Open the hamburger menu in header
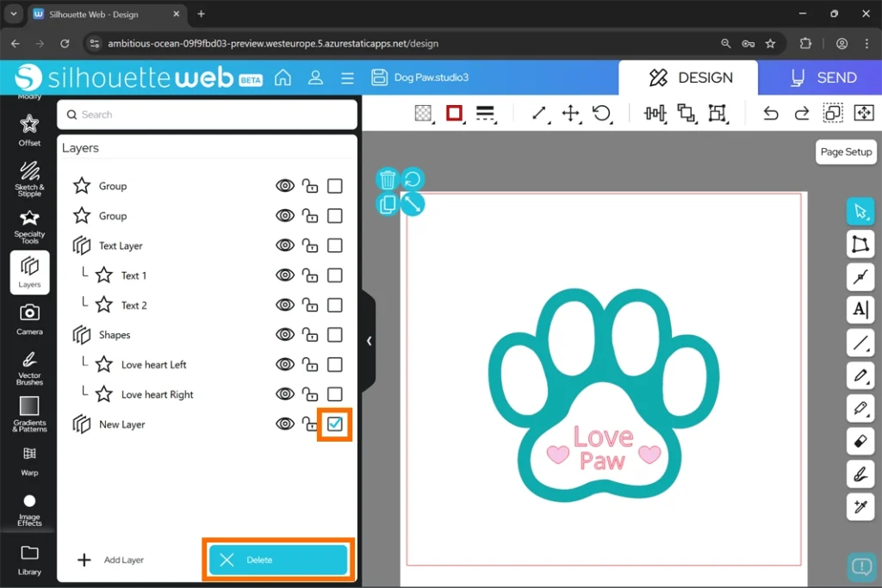Screen dimensions: 882x588 pyautogui.click(x=347, y=77)
